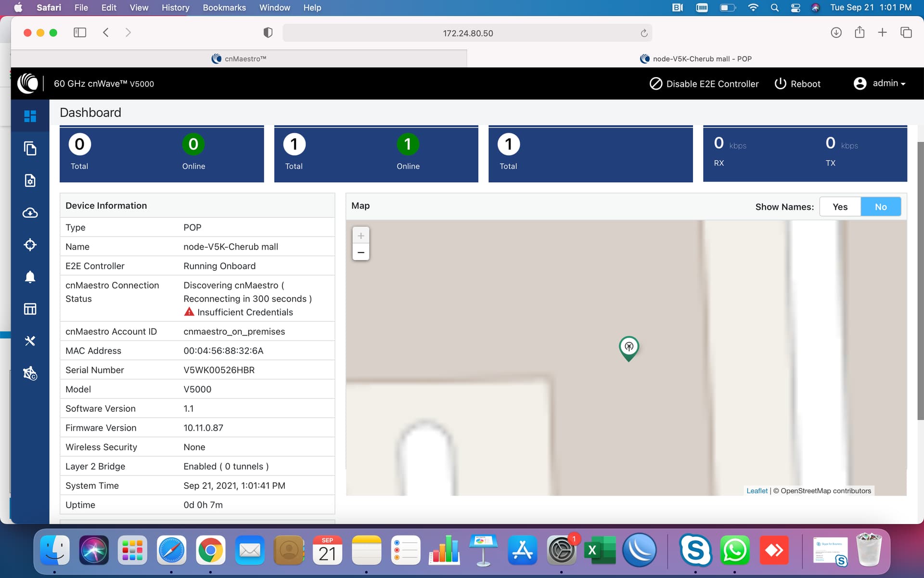The width and height of the screenshot is (924, 578).
Task: Click Disable E2E Controller
Action: (x=704, y=84)
